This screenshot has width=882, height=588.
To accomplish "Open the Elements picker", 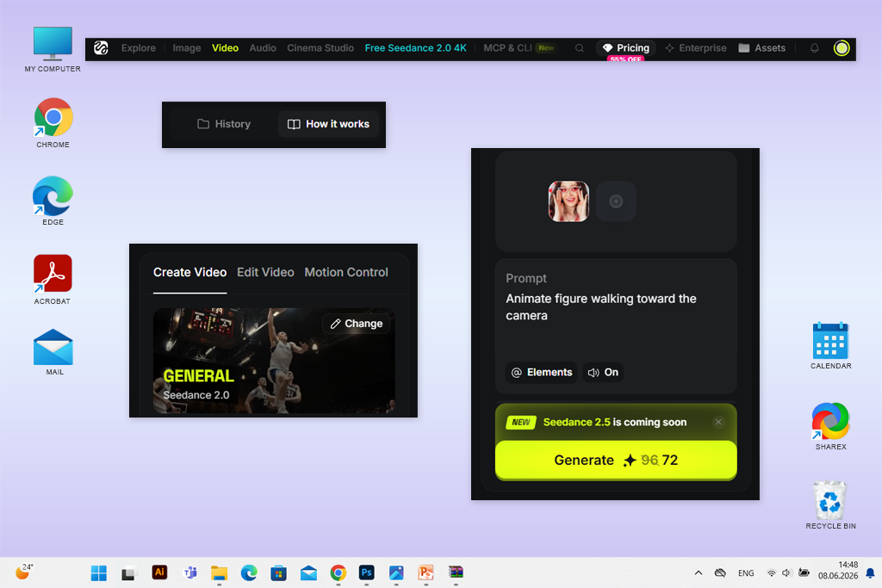I will pos(542,373).
